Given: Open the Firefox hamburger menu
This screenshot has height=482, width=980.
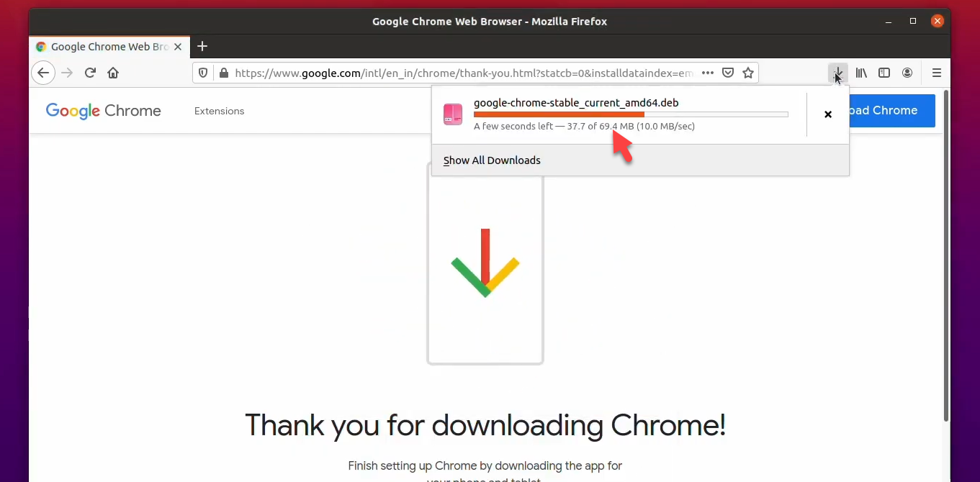Looking at the screenshot, I should click(x=937, y=73).
